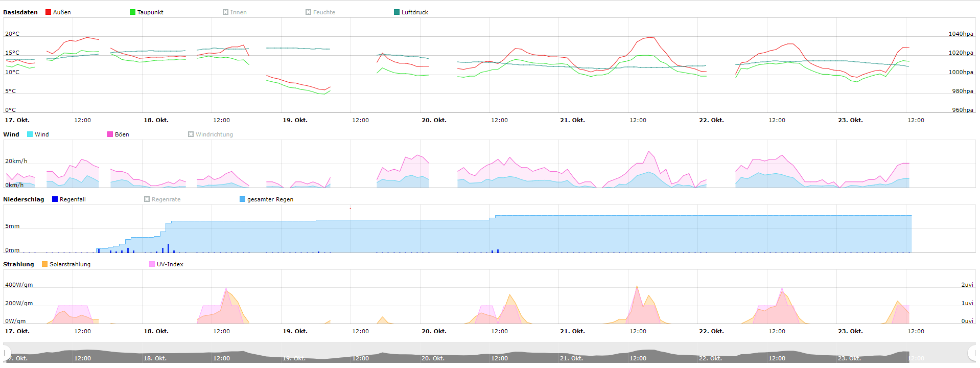Toggle the cyan Wind series
Image resolution: width=980 pixels, height=368 pixels.
tap(38, 134)
